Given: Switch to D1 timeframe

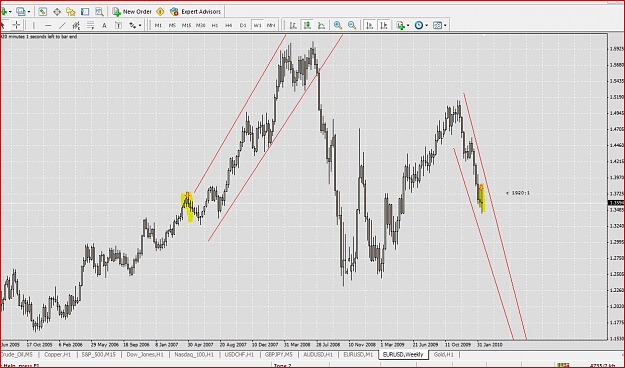Looking at the screenshot, I should coord(243,26).
